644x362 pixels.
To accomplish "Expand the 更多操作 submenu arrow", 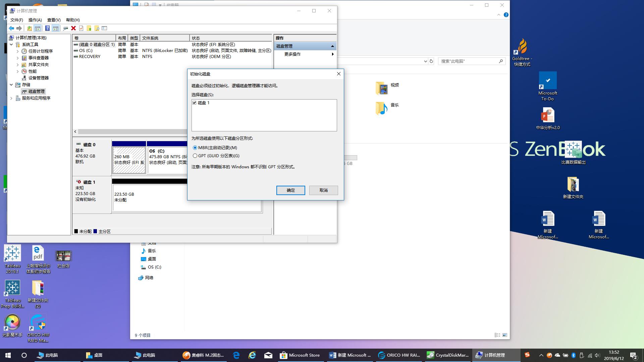I will point(332,54).
